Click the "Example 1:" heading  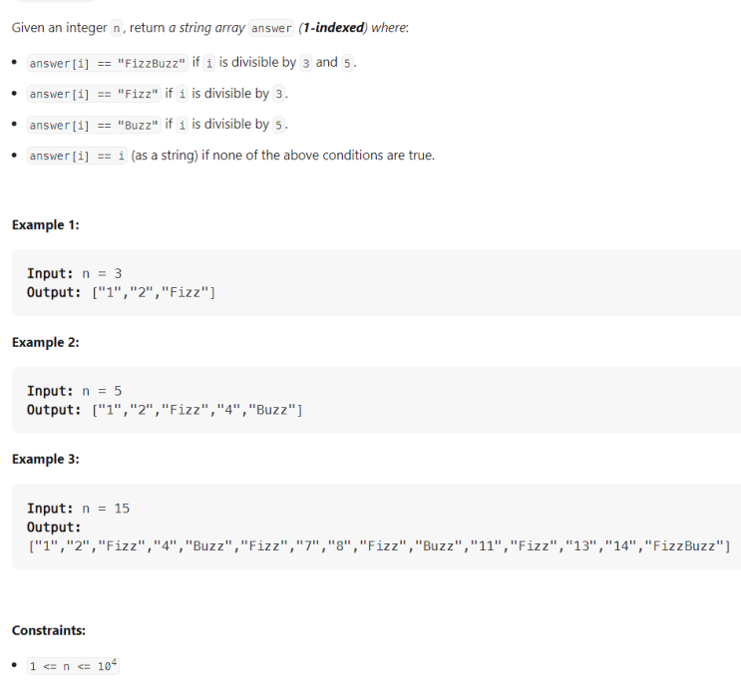point(45,225)
